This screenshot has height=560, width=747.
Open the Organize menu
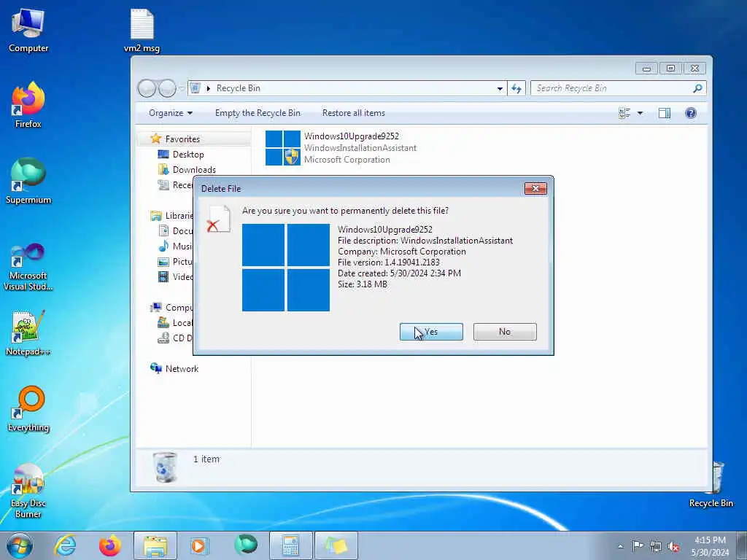171,113
